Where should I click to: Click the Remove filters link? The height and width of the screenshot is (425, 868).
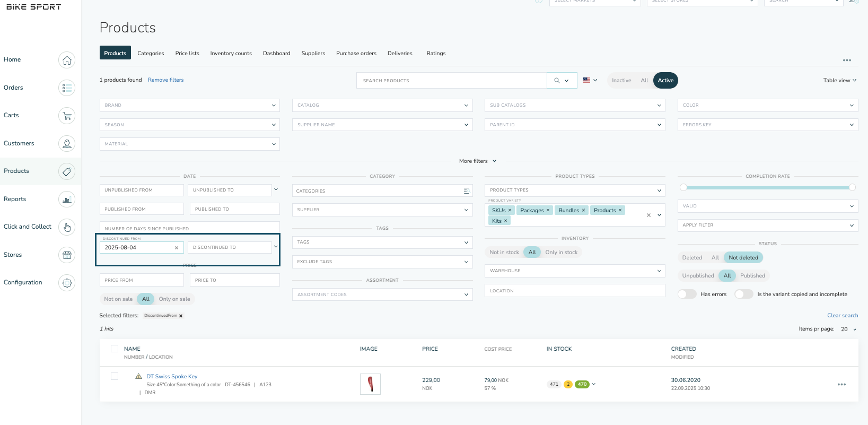point(165,80)
